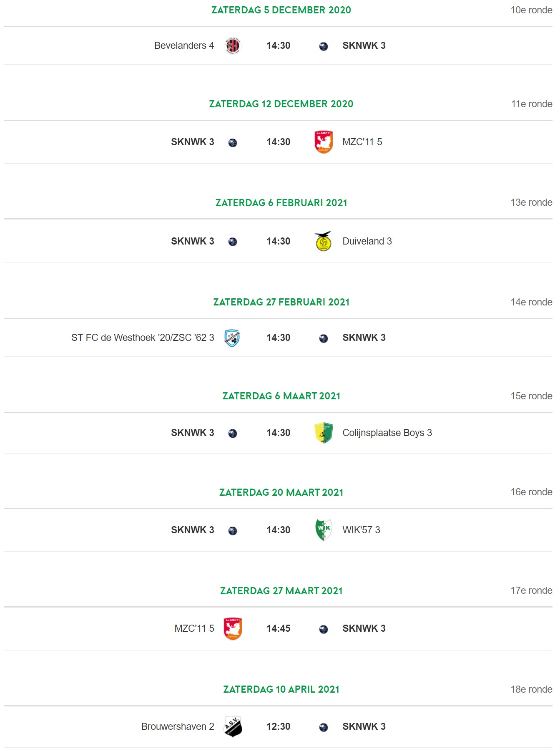Image resolution: width=560 pixels, height=754 pixels.
Task: Select the FC de Westhoek club logo
Action: 232,338
